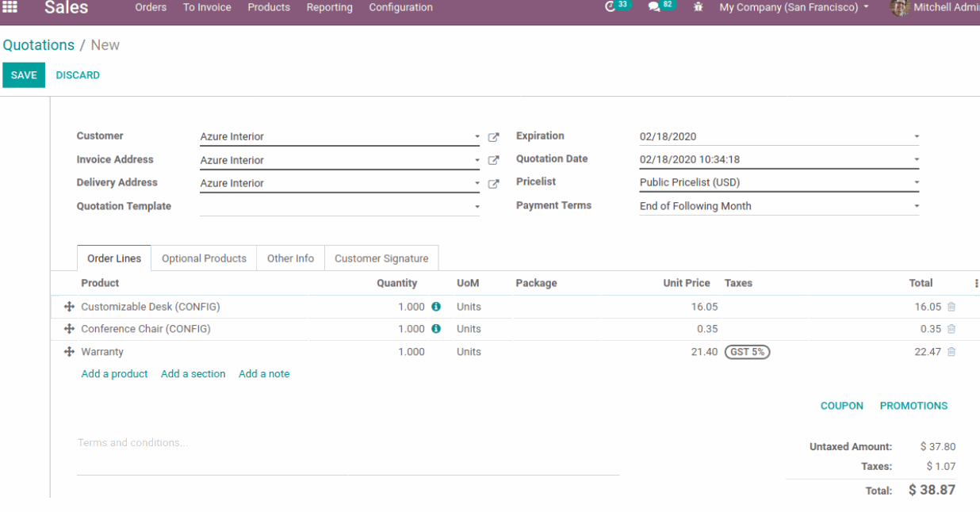This screenshot has height=512, width=980.
Task: Click the Terms and conditions text field
Action: click(347, 443)
